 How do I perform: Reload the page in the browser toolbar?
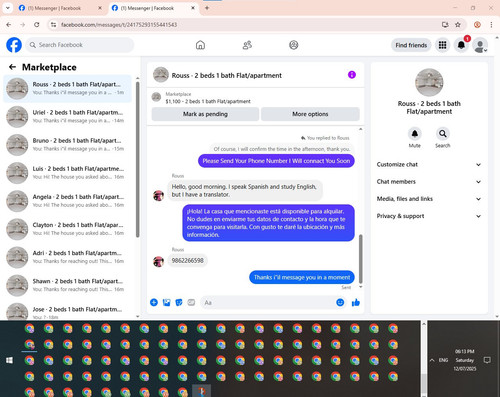[x=37, y=25]
